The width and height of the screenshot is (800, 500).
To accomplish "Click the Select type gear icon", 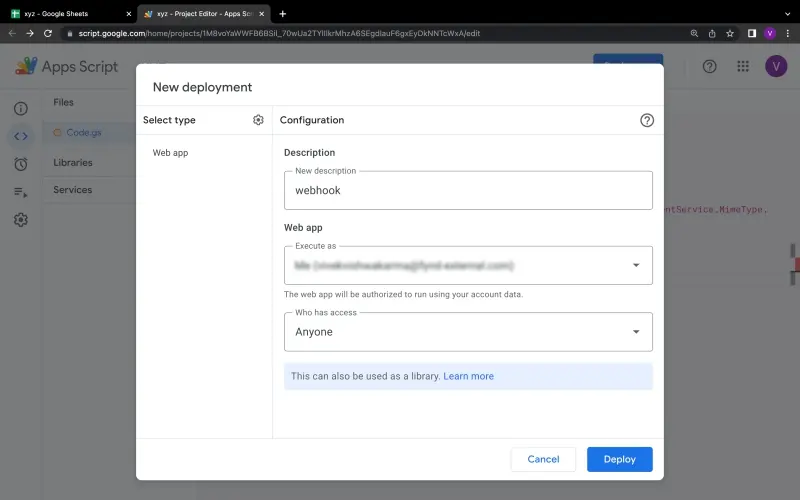I will pos(258,120).
